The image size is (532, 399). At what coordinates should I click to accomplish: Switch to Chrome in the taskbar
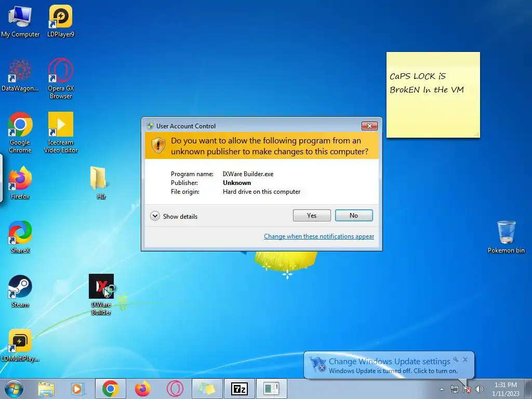click(x=110, y=389)
